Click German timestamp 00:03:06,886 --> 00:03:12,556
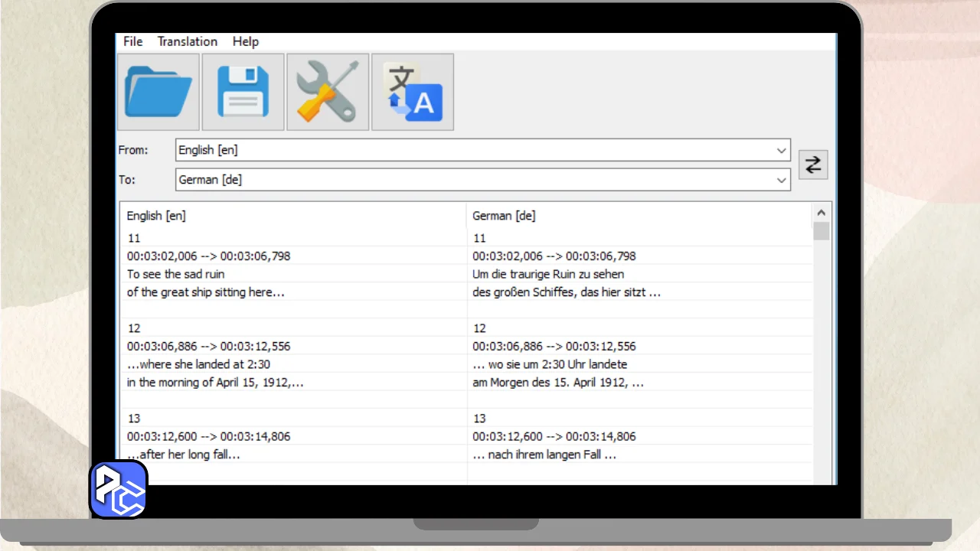 (x=554, y=346)
